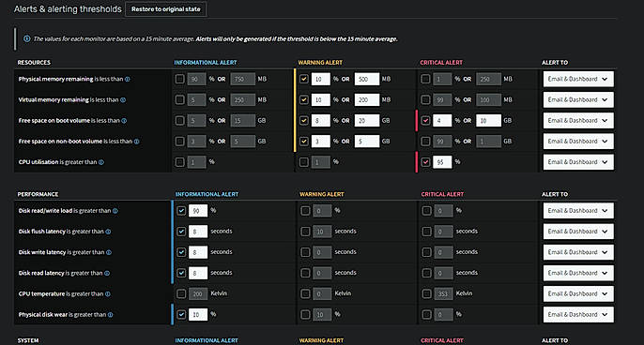Edit informational percent field for Disk read/write load

[198, 210]
